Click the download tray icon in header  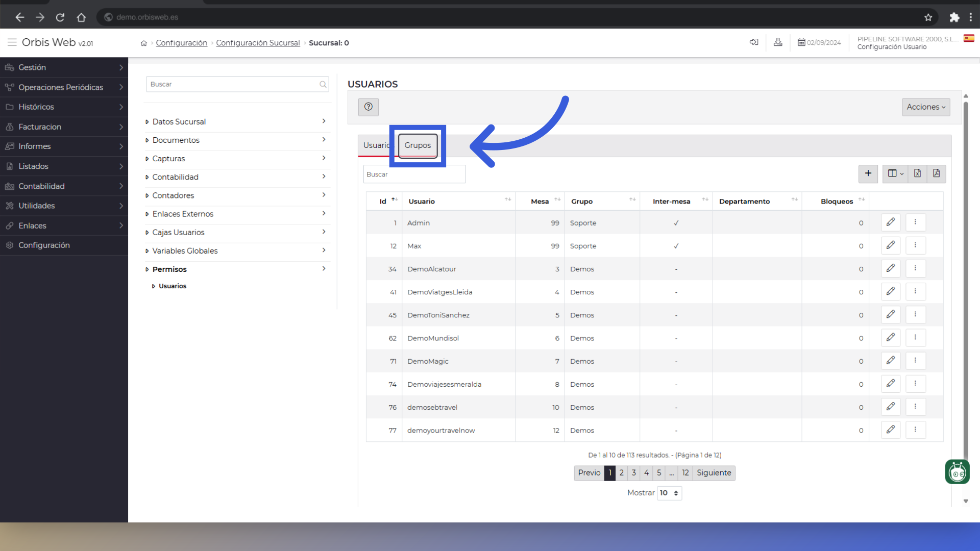(x=778, y=42)
